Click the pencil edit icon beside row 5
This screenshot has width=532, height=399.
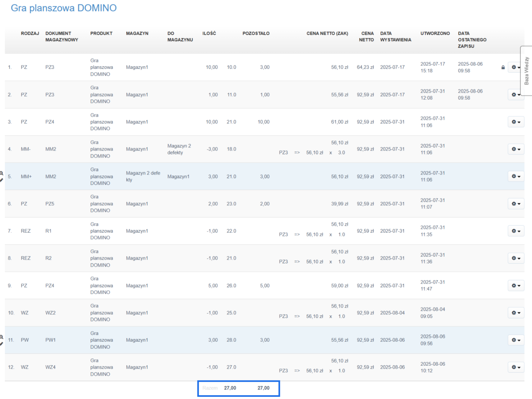(1, 180)
